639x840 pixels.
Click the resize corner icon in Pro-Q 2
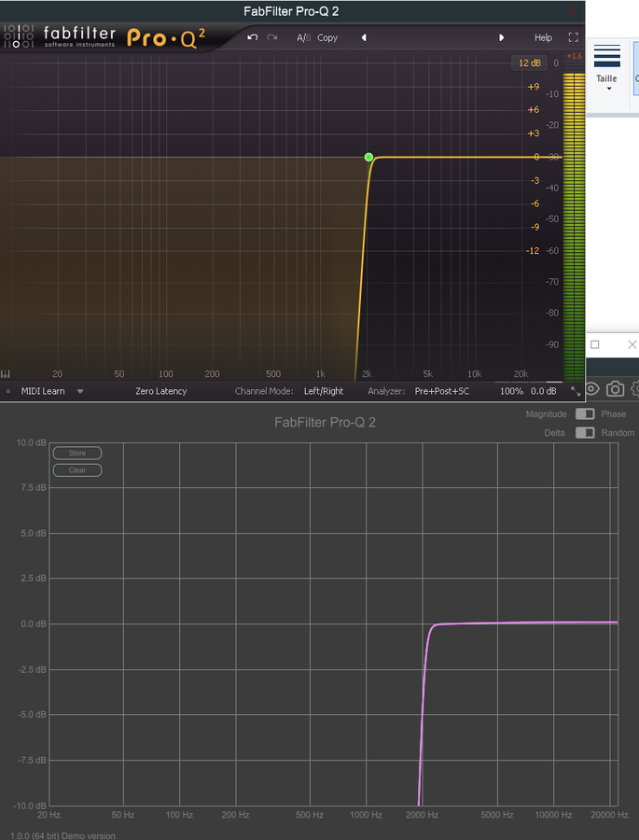(576, 391)
